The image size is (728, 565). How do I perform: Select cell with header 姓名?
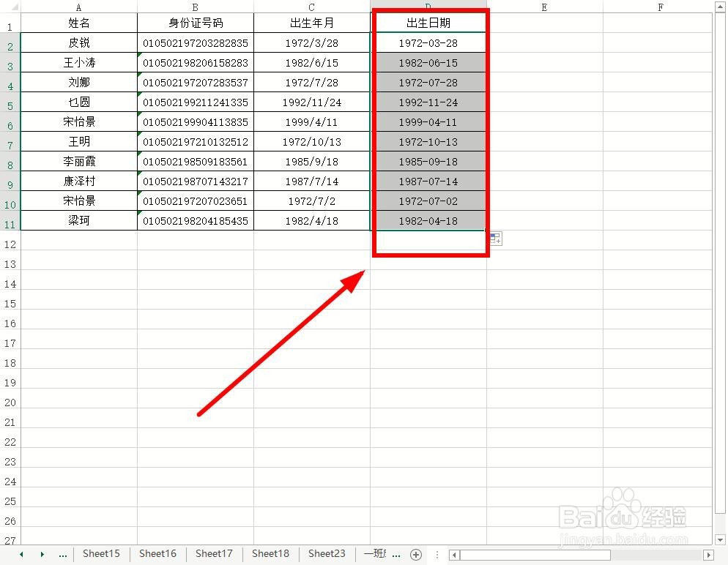point(79,23)
